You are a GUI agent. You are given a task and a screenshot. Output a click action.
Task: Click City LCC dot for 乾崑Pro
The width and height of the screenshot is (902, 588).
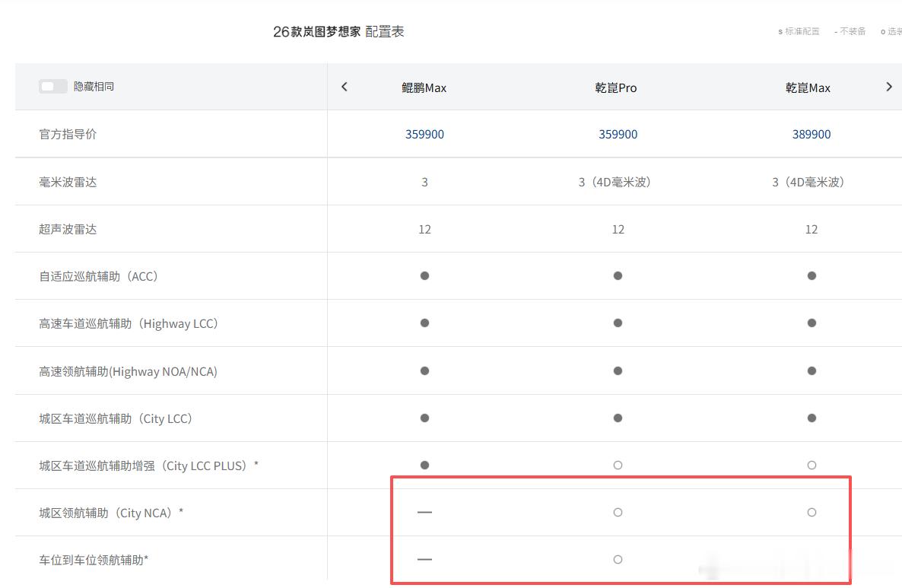[618, 418]
